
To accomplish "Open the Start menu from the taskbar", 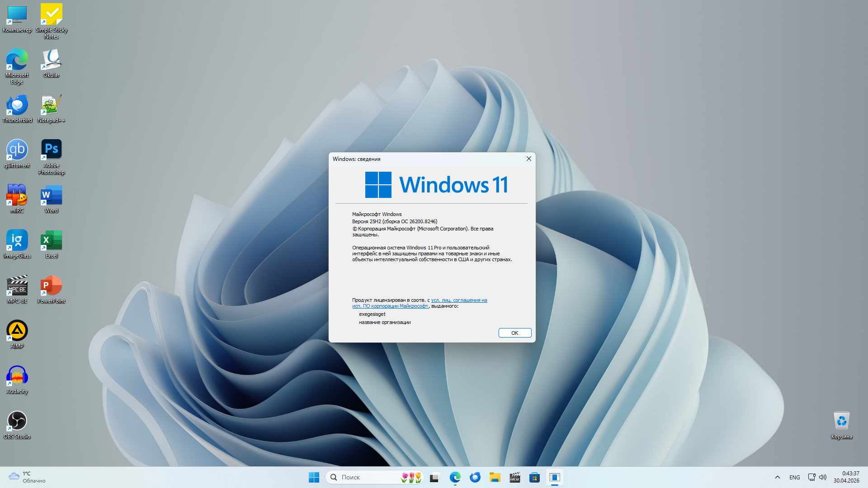I will (x=314, y=477).
